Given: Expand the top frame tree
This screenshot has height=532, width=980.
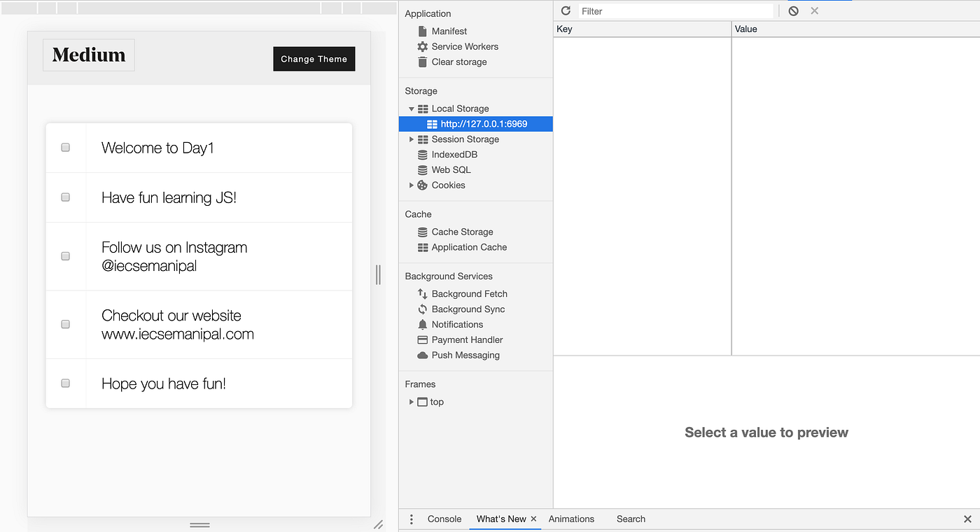Looking at the screenshot, I should [x=412, y=402].
